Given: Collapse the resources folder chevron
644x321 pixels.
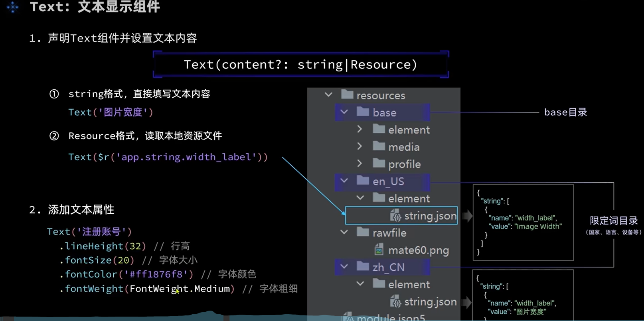Looking at the screenshot, I should tap(328, 95).
